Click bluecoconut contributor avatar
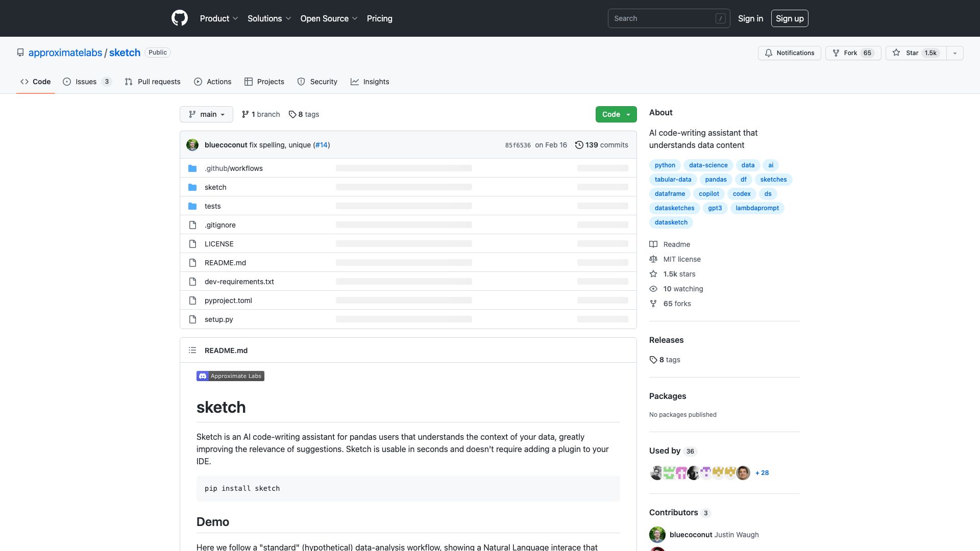The width and height of the screenshot is (980, 551). 657,535
